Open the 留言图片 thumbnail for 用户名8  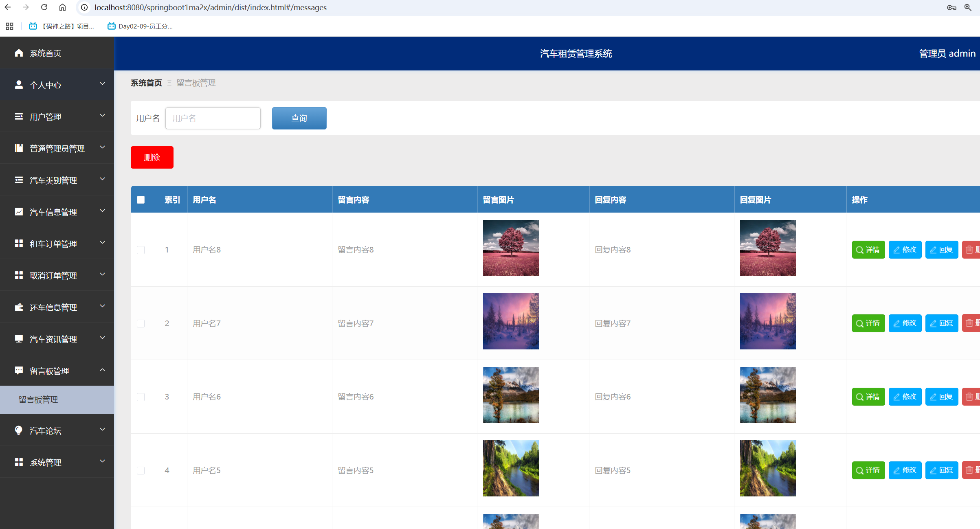pos(511,248)
